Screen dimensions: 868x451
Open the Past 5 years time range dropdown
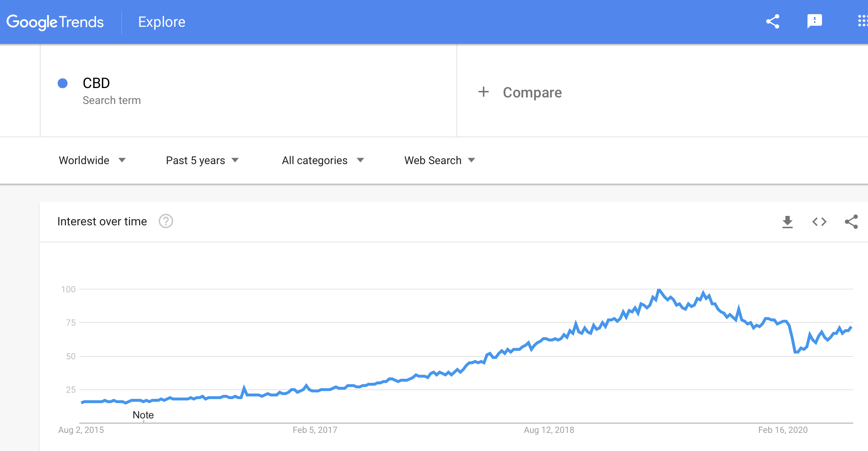click(202, 160)
